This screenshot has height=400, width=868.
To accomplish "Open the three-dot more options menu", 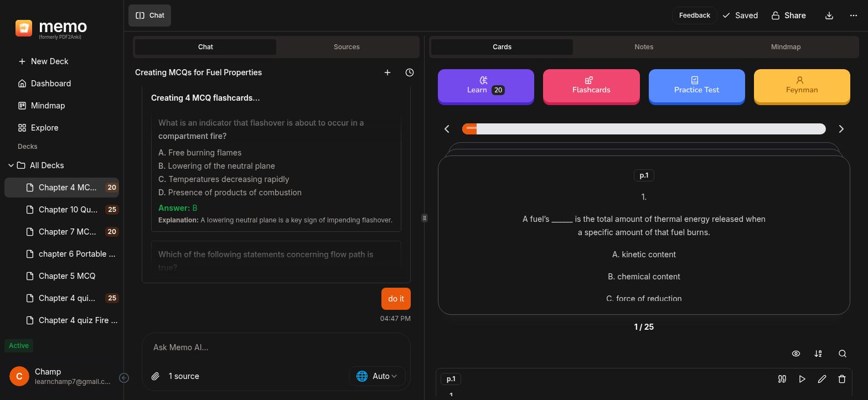I will point(853,15).
